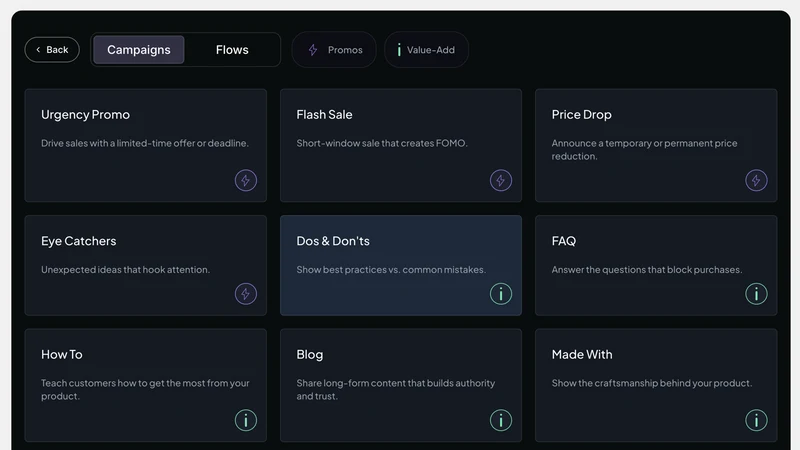Select the Made With card title
This screenshot has height=450, width=800.
coord(582,354)
